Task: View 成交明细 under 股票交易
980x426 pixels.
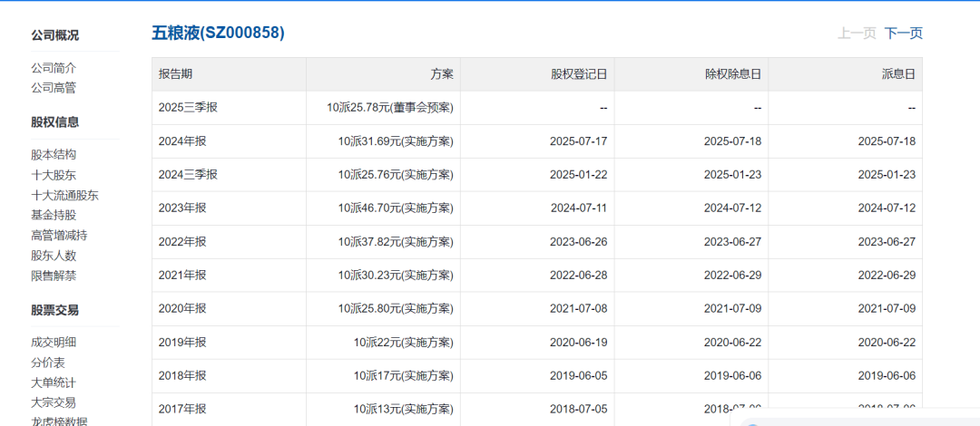Action: point(54,343)
